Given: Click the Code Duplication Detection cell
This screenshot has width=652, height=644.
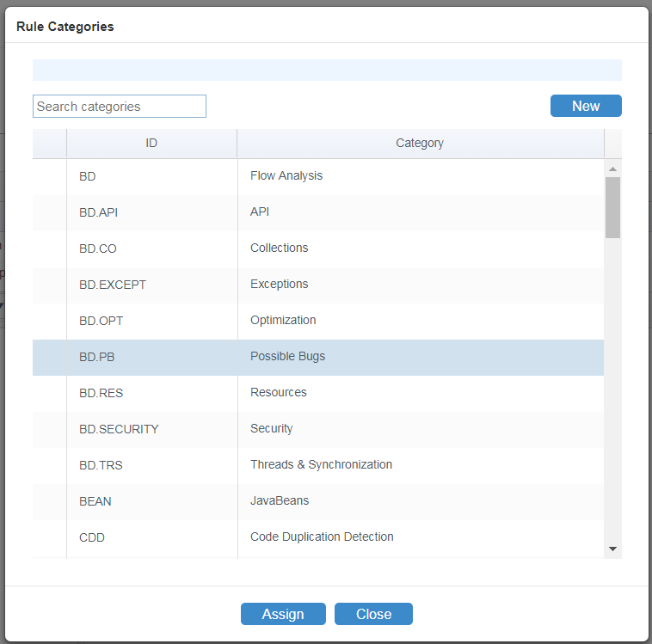Looking at the screenshot, I should pyautogui.click(x=421, y=538).
